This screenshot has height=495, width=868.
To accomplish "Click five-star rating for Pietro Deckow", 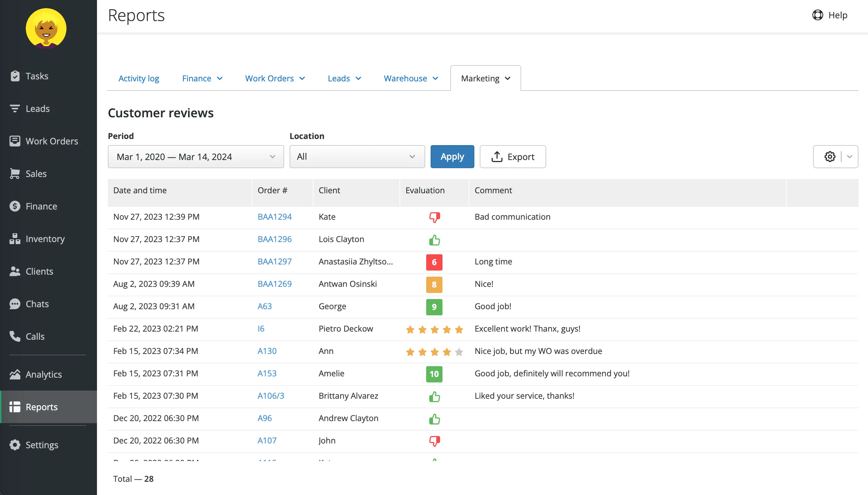I will (x=434, y=330).
